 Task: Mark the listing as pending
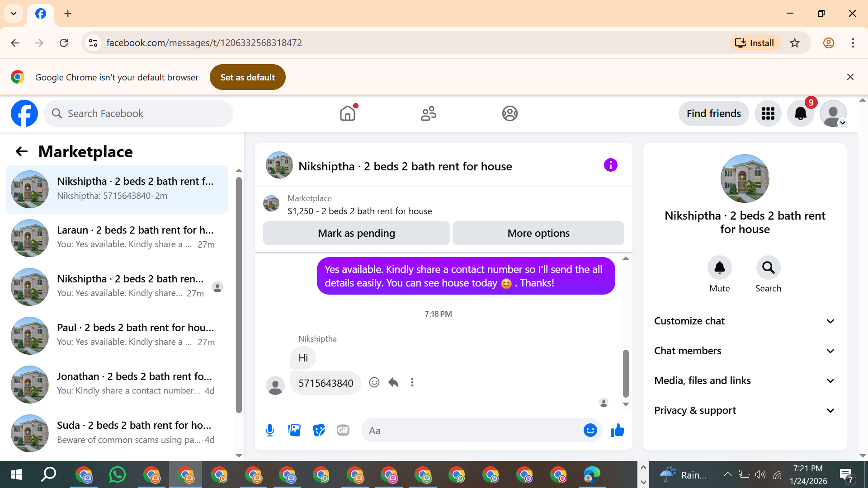356,233
